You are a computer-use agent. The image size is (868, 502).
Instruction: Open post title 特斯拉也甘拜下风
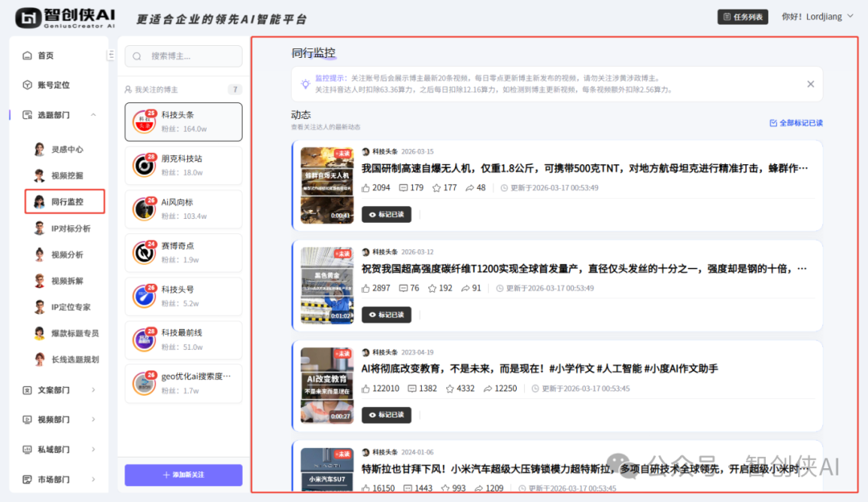[x=584, y=469]
